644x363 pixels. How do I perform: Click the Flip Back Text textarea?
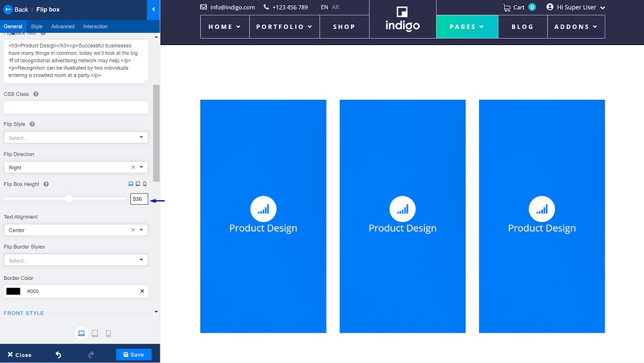(x=76, y=60)
